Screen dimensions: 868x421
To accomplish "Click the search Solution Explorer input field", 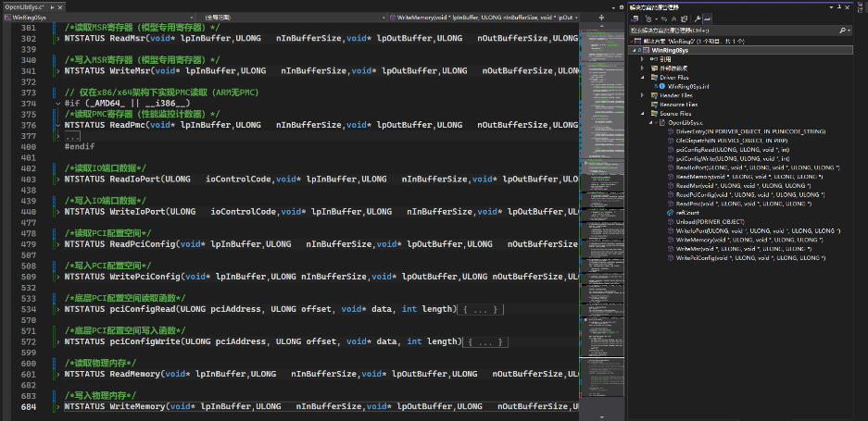I will tap(732, 30).
